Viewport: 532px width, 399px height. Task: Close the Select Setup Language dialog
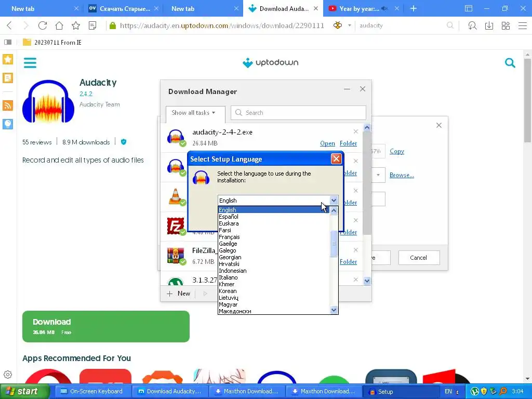[336, 159]
